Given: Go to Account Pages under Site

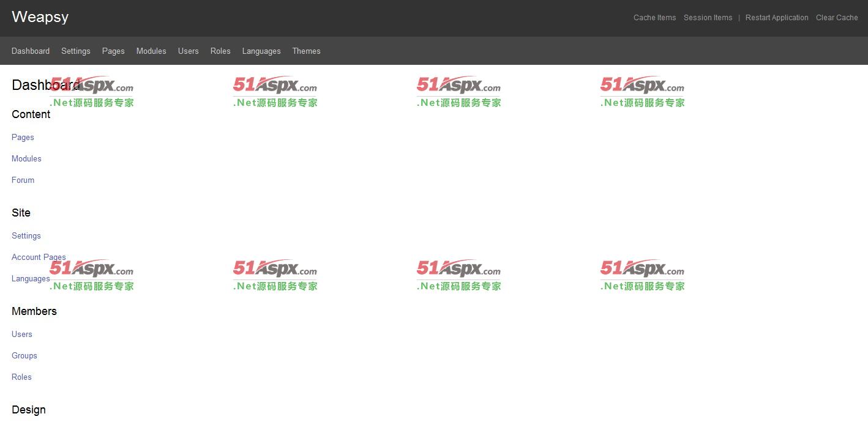Looking at the screenshot, I should click(x=39, y=257).
